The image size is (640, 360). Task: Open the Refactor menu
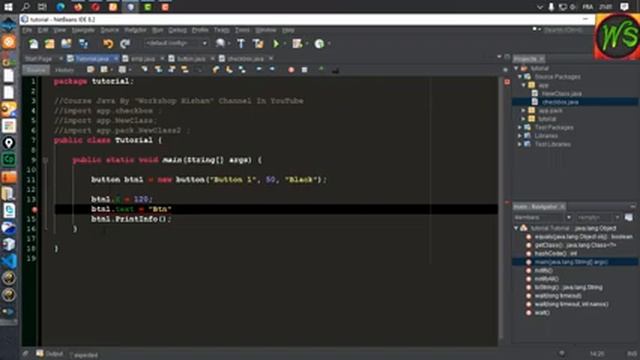pyautogui.click(x=135, y=30)
